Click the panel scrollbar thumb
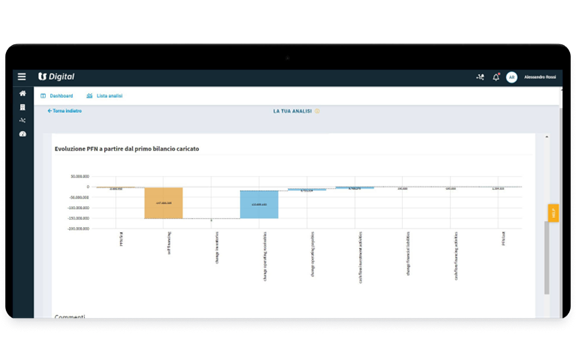The height and width of the screenshot is (363, 576). 547,257
